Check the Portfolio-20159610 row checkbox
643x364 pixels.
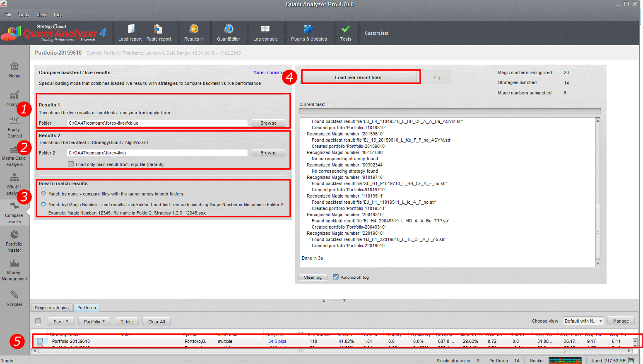click(x=40, y=341)
